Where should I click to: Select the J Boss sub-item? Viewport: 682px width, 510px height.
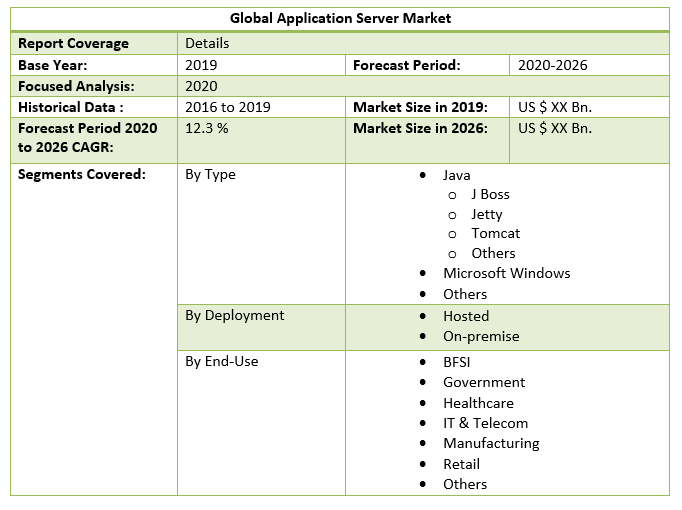point(490,194)
